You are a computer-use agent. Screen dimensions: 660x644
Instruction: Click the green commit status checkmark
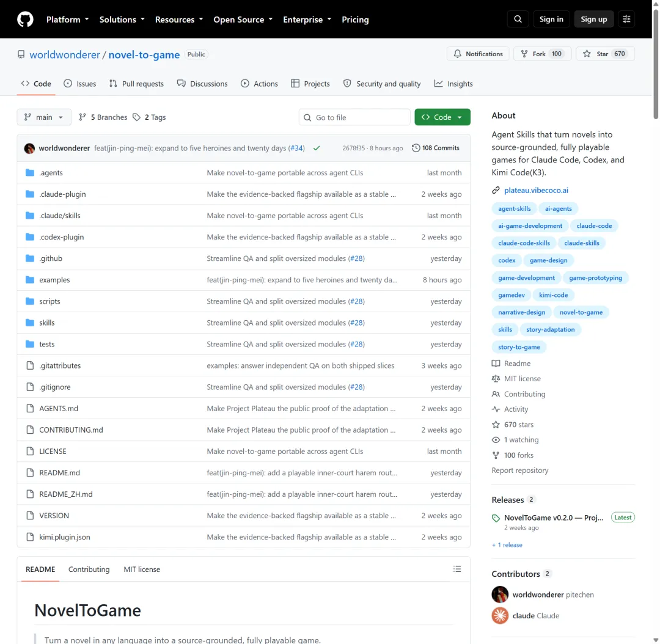[x=317, y=148]
